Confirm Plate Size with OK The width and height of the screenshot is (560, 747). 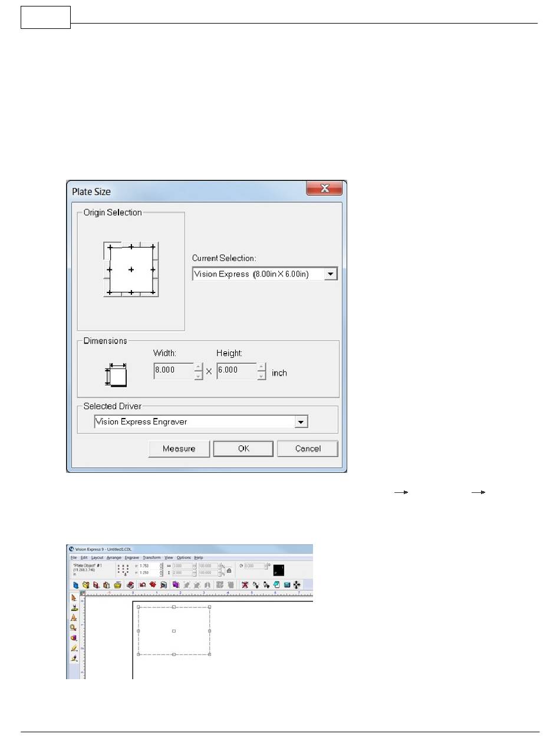click(243, 449)
